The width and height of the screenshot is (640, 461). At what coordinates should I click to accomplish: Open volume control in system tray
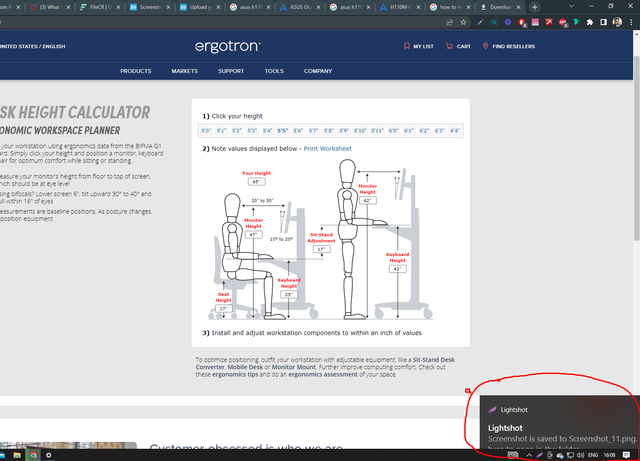(580, 455)
